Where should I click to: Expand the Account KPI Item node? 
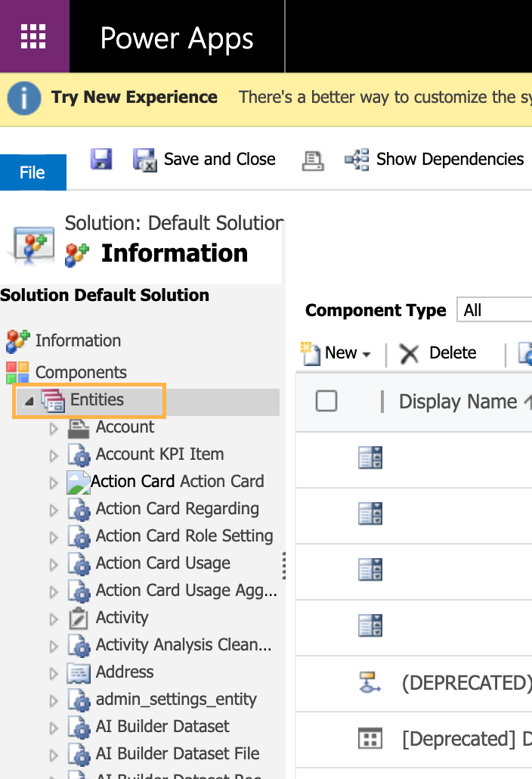[x=54, y=456]
